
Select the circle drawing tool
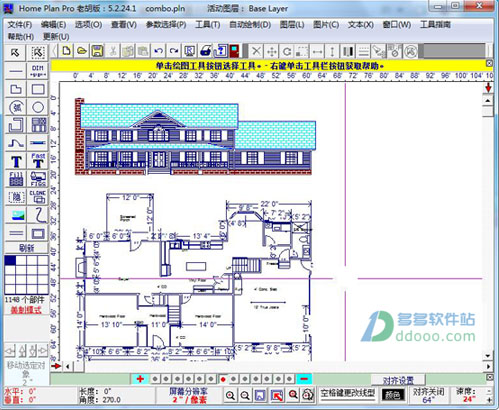point(38,108)
